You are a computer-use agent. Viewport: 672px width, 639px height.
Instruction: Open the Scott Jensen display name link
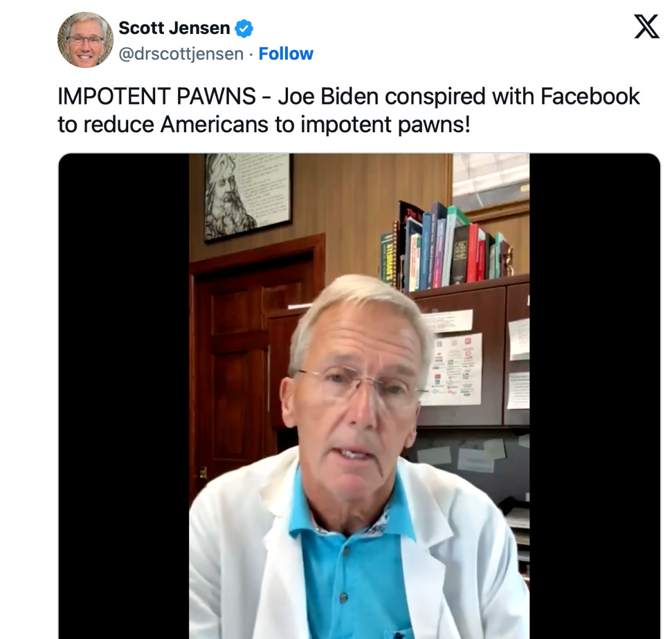tap(174, 28)
